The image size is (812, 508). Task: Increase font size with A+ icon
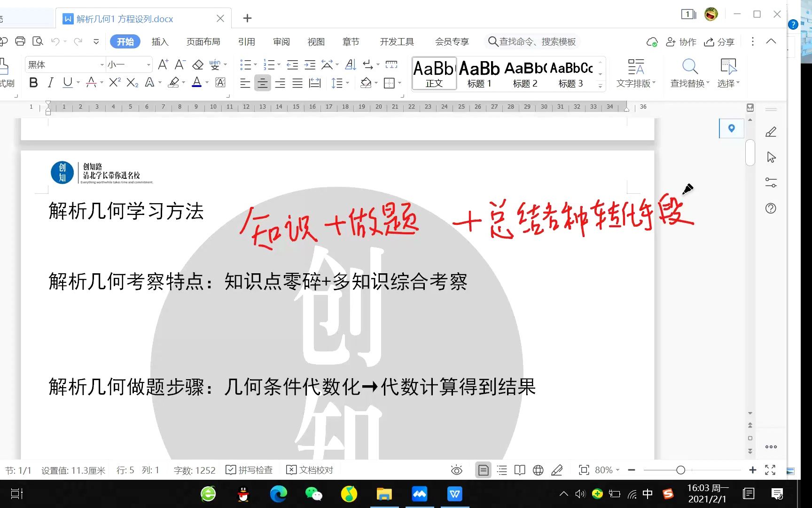[x=163, y=64]
